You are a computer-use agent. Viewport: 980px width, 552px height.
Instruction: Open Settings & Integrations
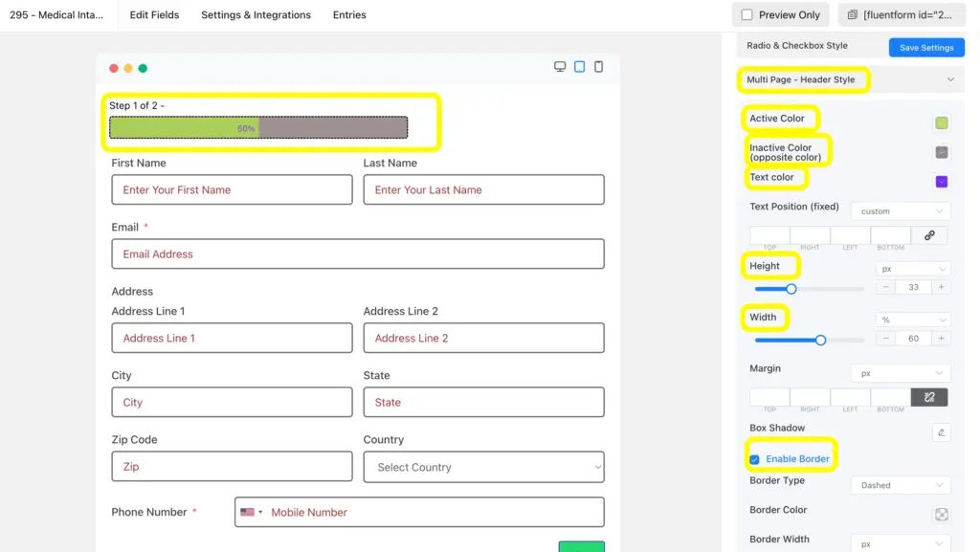point(256,14)
